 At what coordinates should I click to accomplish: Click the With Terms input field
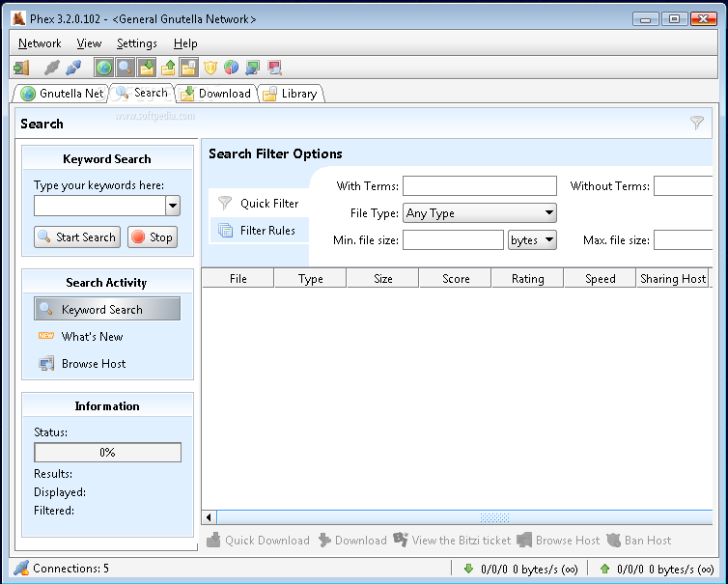tap(480, 185)
